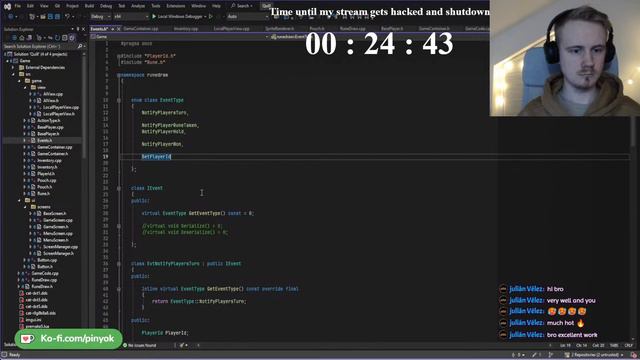The height and width of the screenshot is (360, 640).
Task: Select AIView.cpp in Solution Explorer
Action: click(x=53, y=94)
